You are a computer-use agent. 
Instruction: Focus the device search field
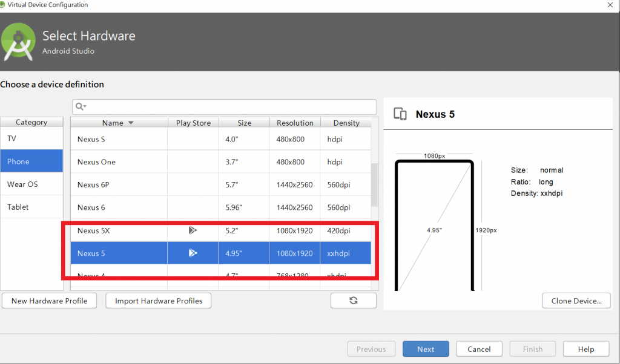click(x=224, y=107)
